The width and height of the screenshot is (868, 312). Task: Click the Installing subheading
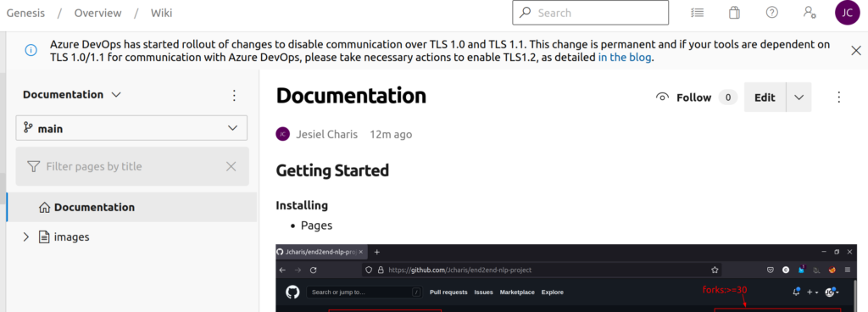302,206
